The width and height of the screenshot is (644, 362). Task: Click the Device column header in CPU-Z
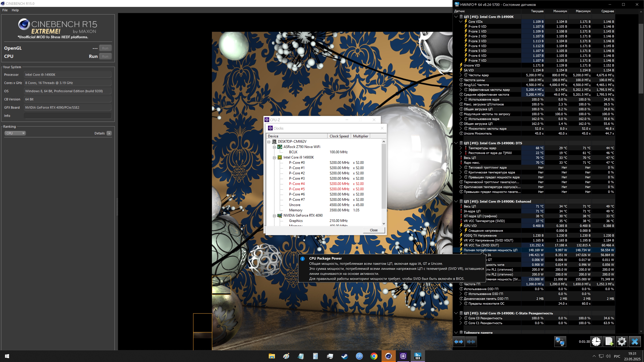(x=297, y=136)
